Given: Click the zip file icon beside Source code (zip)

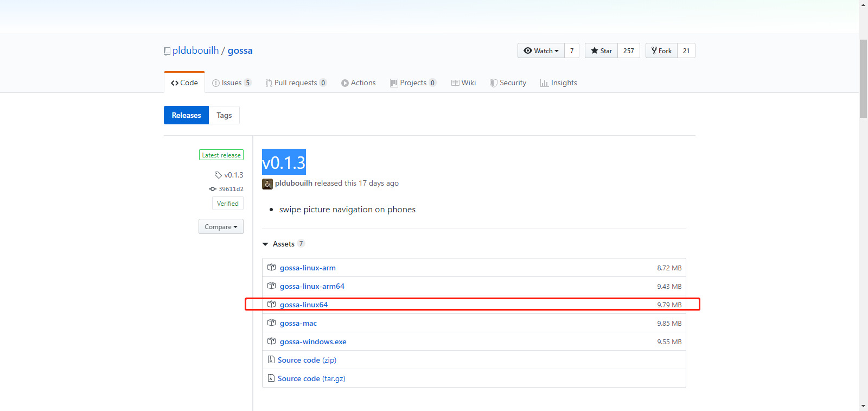Looking at the screenshot, I should tap(271, 359).
